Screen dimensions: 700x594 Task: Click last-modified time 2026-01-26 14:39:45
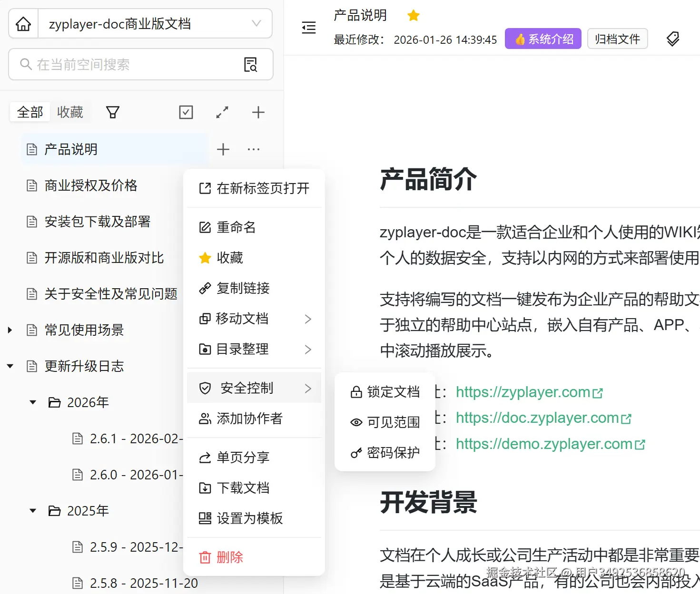[x=445, y=39]
